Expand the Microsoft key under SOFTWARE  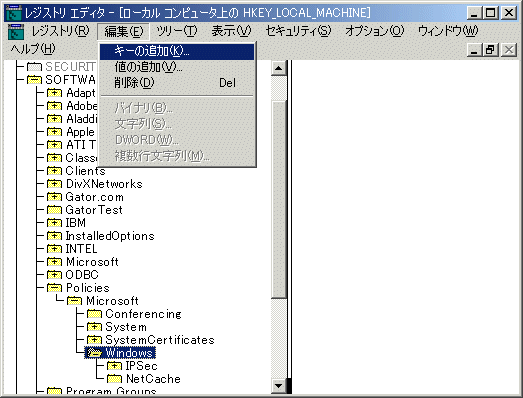pos(54,262)
